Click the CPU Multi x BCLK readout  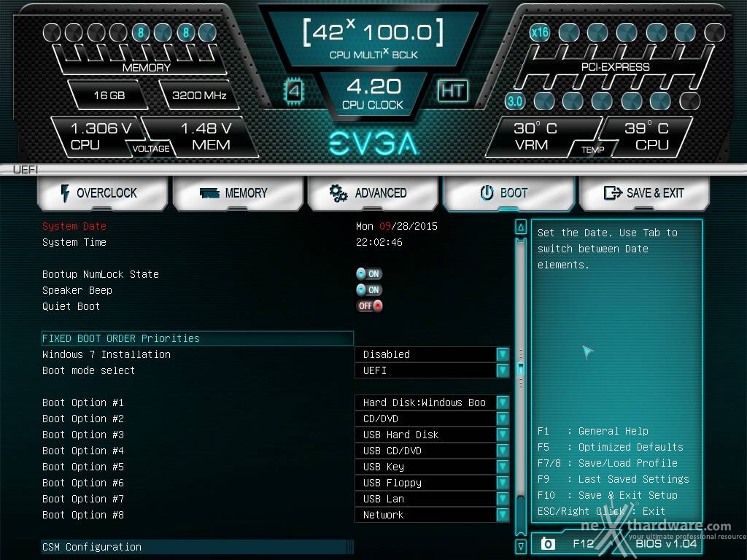point(373,41)
